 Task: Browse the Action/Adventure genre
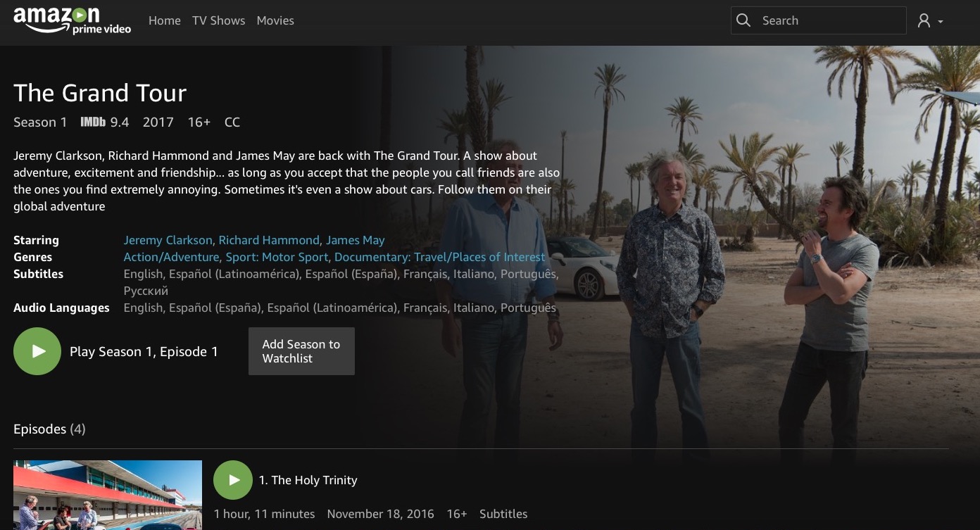tap(172, 257)
